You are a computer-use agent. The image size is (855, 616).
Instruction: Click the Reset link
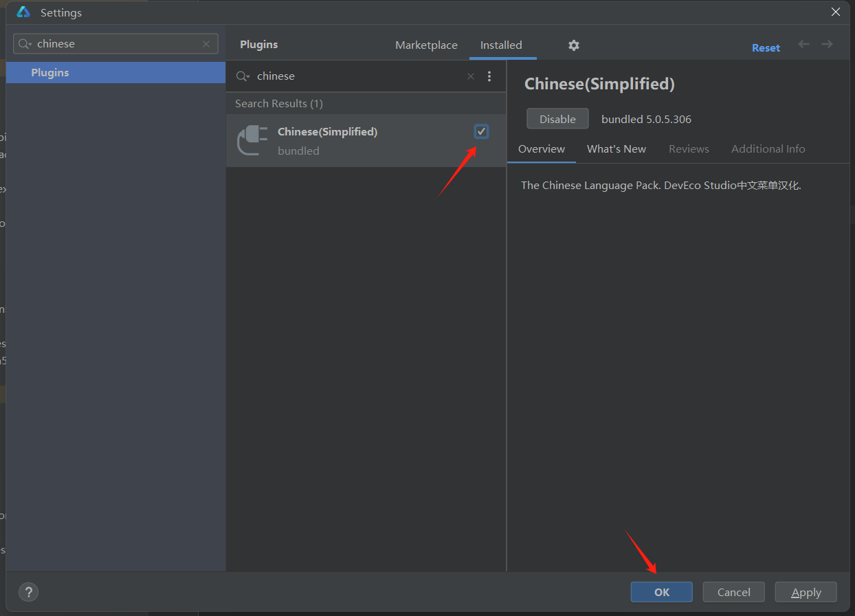pyautogui.click(x=766, y=48)
